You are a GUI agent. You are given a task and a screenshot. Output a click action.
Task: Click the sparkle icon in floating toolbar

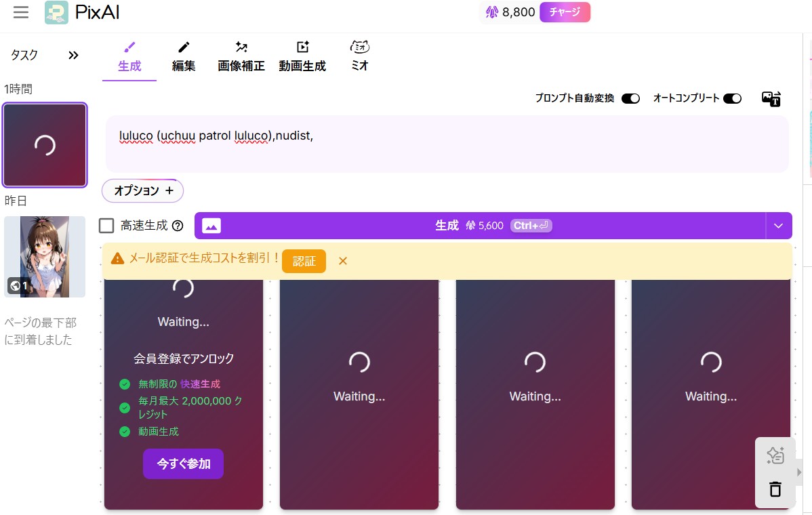click(775, 455)
